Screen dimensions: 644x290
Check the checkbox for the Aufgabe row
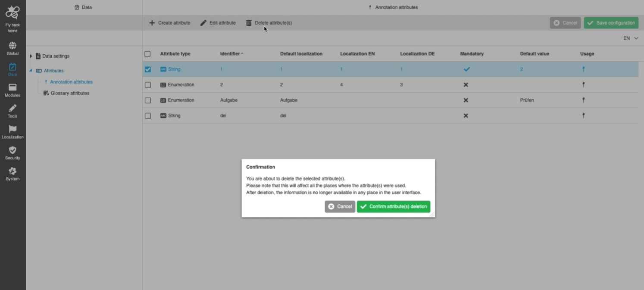tap(148, 100)
